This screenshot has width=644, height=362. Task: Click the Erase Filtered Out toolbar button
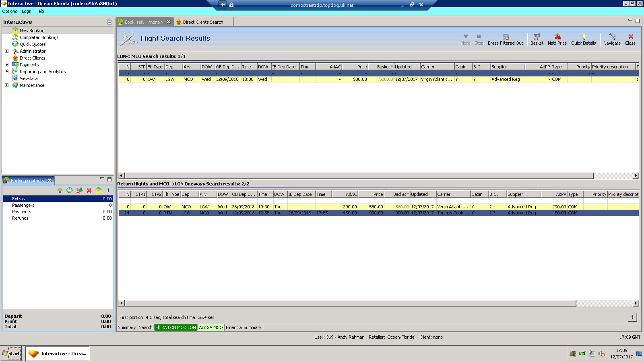506,39
